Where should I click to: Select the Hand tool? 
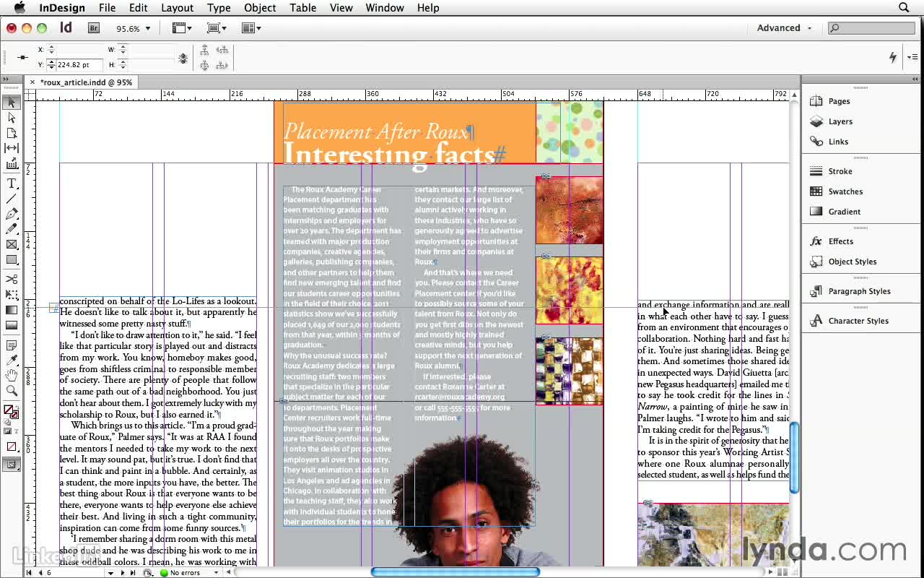pos(12,376)
